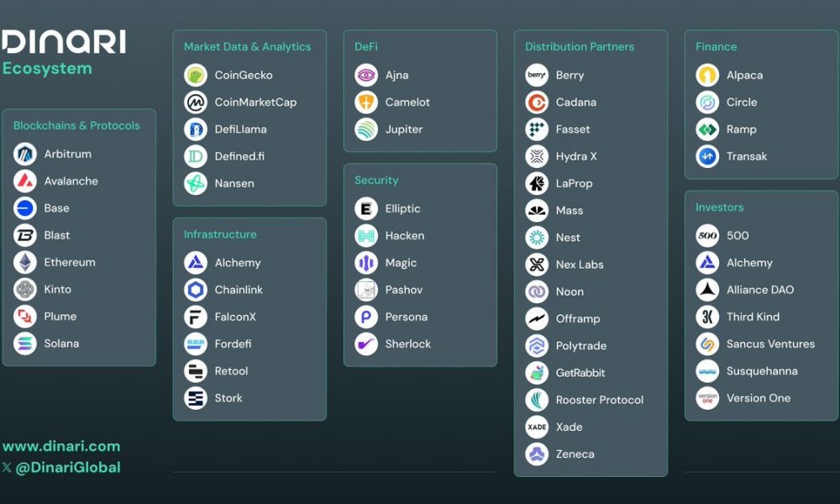Click the Arbitrum logo icon

coord(24,155)
